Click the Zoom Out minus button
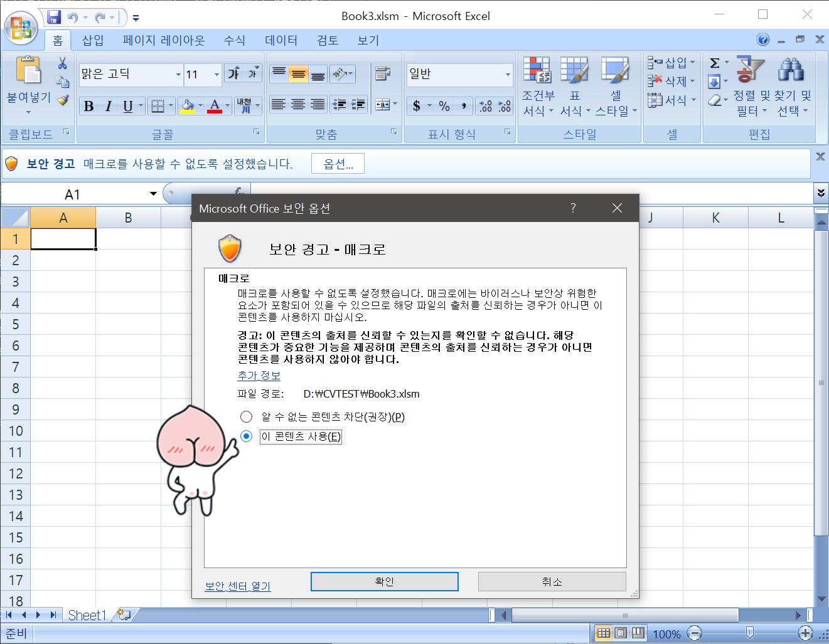The width and height of the screenshot is (829, 644). tap(695, 633)
